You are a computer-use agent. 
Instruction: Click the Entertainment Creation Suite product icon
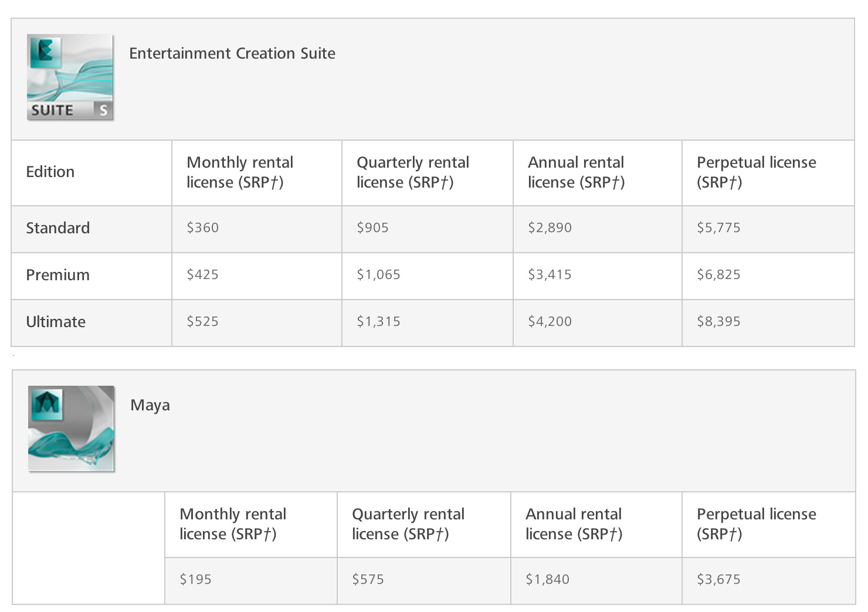pyautogui.click(x=70, y=77)
